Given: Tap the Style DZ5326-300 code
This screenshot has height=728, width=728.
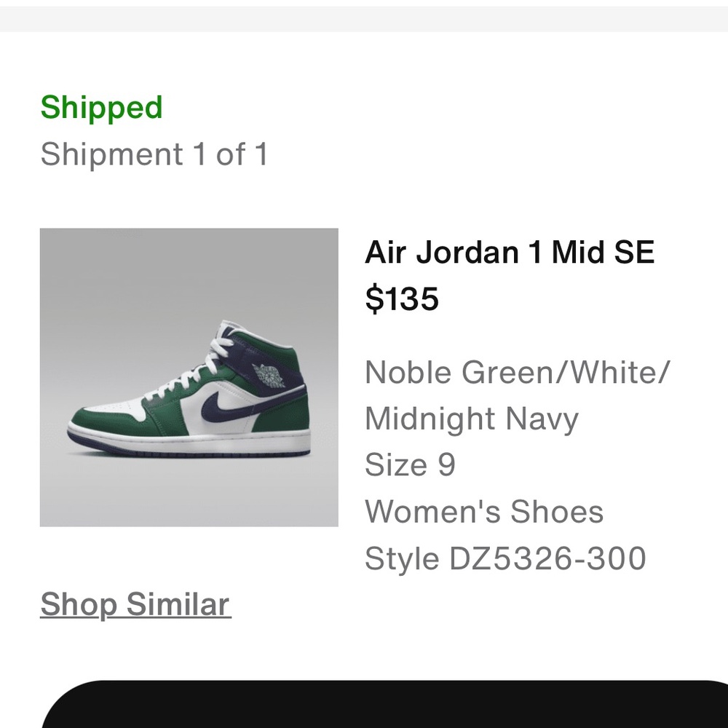Looking at the screenshot, I should 505,558.
